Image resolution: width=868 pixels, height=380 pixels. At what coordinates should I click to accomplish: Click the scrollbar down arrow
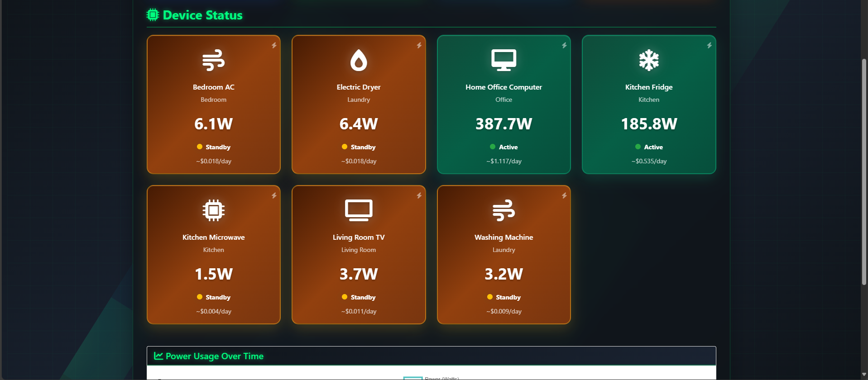[864, 375]
